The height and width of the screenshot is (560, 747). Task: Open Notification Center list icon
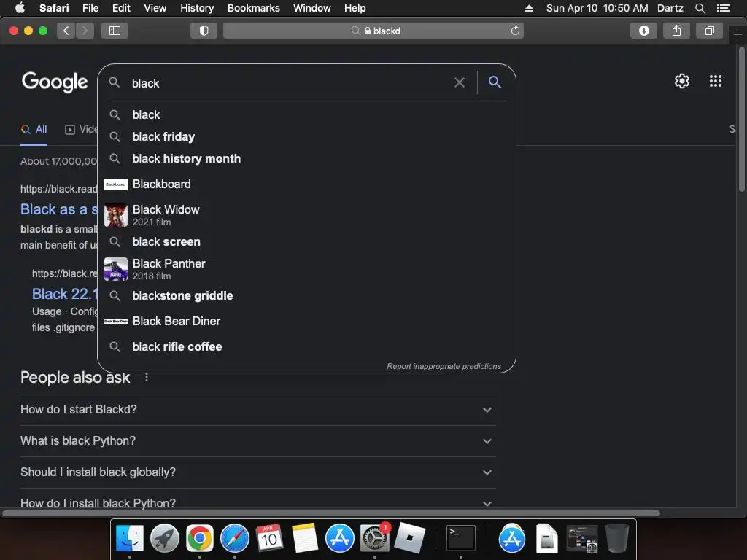724,8
